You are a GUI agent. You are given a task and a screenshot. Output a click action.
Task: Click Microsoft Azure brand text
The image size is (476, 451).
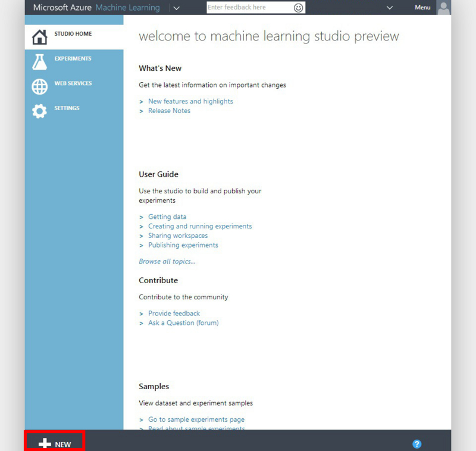click(62, 8)
